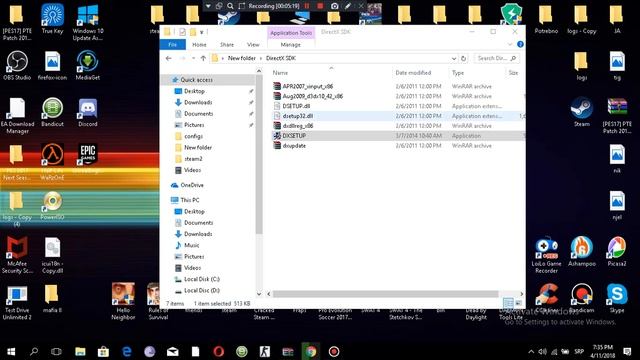Screen dimensions: 640x360
Task: Select the pencil draw tool in the recorder bar
Action: click(x=348, y=6)
